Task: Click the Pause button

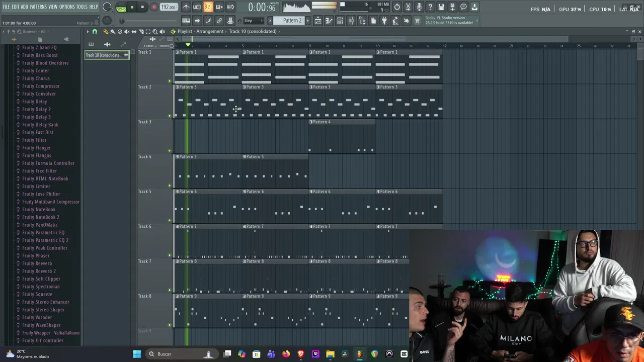Action: click(x=132, y=7)
